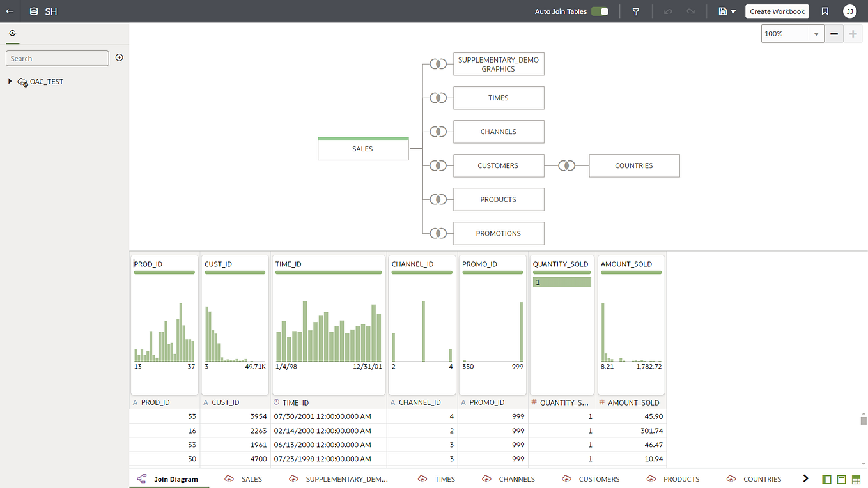
Task: Open the filter icon in the toolbar
Action: pos(636,11)
